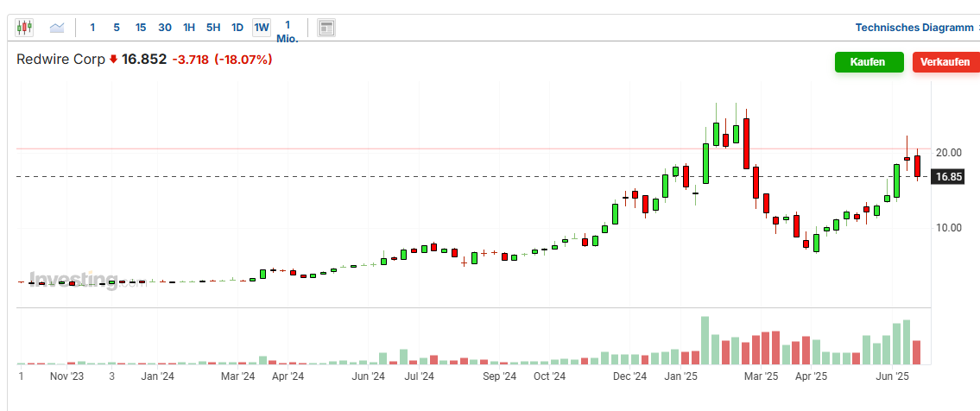Click the Jun '25 date axis label
980x411 pixels.
click(x=892, y=376)
